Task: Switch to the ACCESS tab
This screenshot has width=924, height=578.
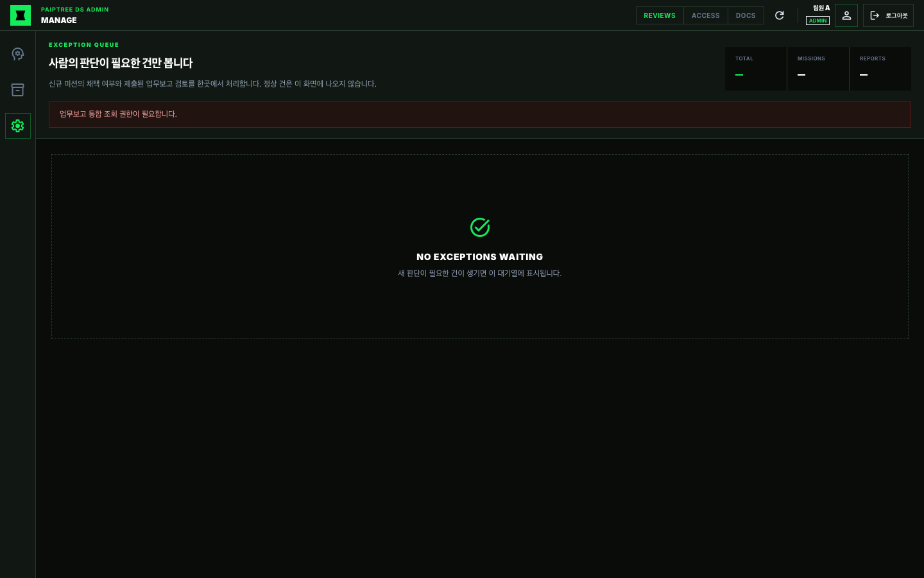Action: pyautogui.click(x=706, y=15)
